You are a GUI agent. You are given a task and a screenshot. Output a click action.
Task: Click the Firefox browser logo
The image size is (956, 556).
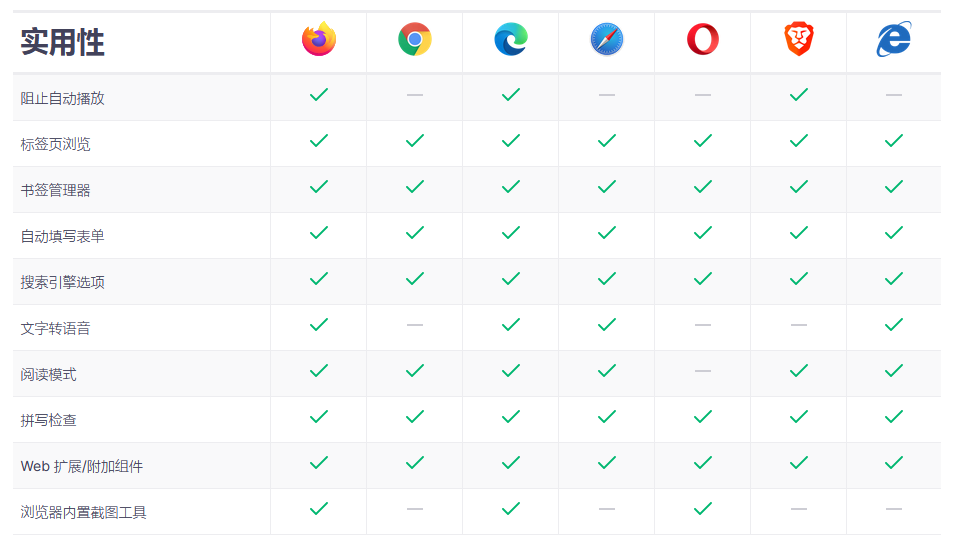pyautogui.click(x=319, y=40)
